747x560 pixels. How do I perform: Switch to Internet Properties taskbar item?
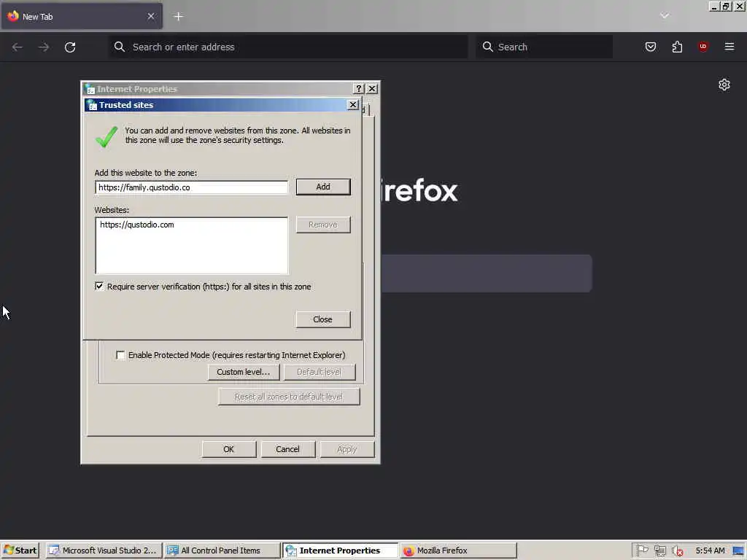(340, 551)
